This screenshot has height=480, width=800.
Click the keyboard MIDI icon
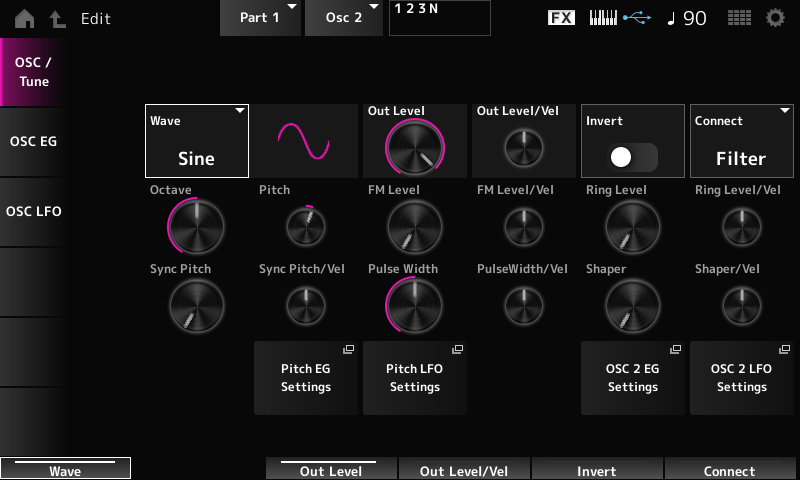602,18
